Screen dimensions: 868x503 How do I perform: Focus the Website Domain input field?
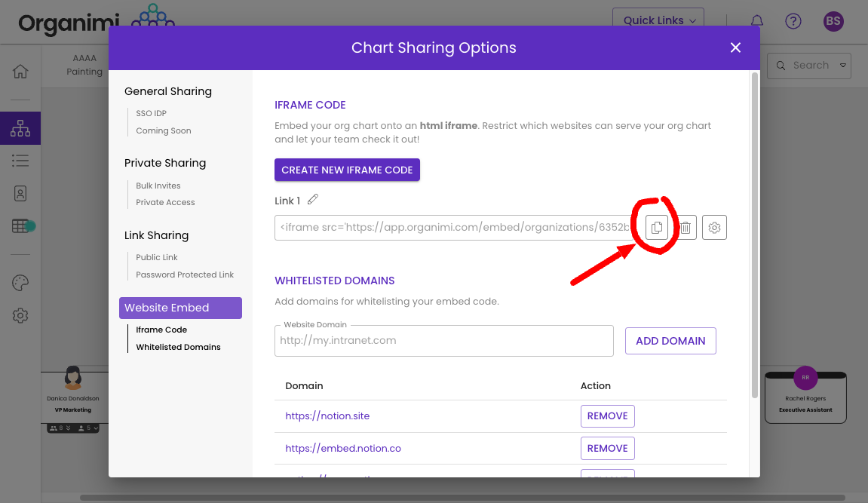coord(444,341)
